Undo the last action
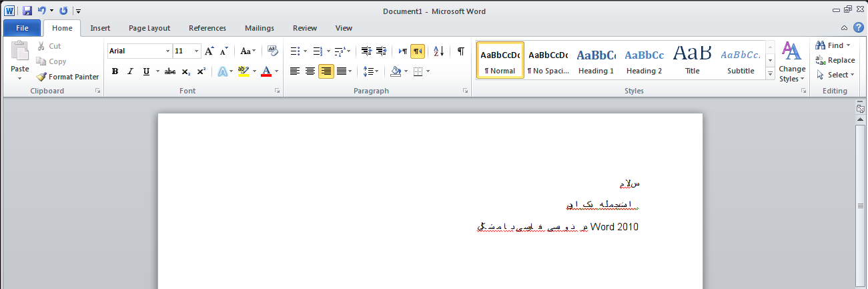This screenshot has width=868, height=289. pyautogui.click(x=42, y=11)
